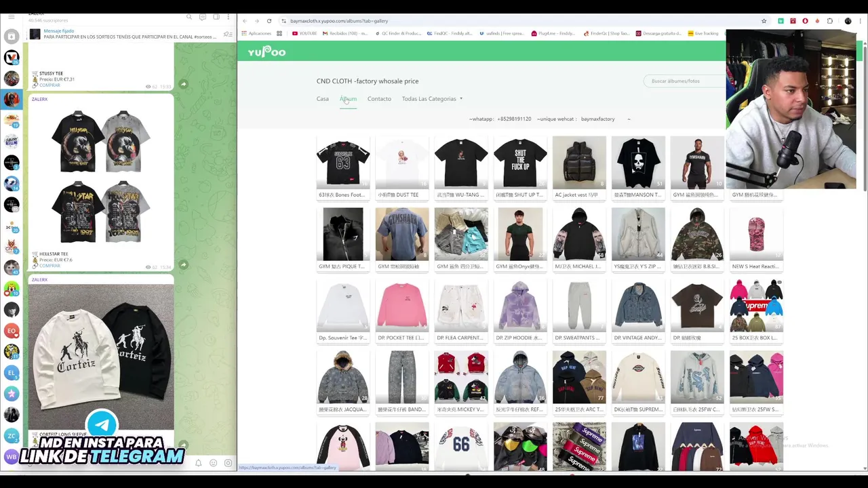Open Telegram channel more options menu

click(229, 17)
